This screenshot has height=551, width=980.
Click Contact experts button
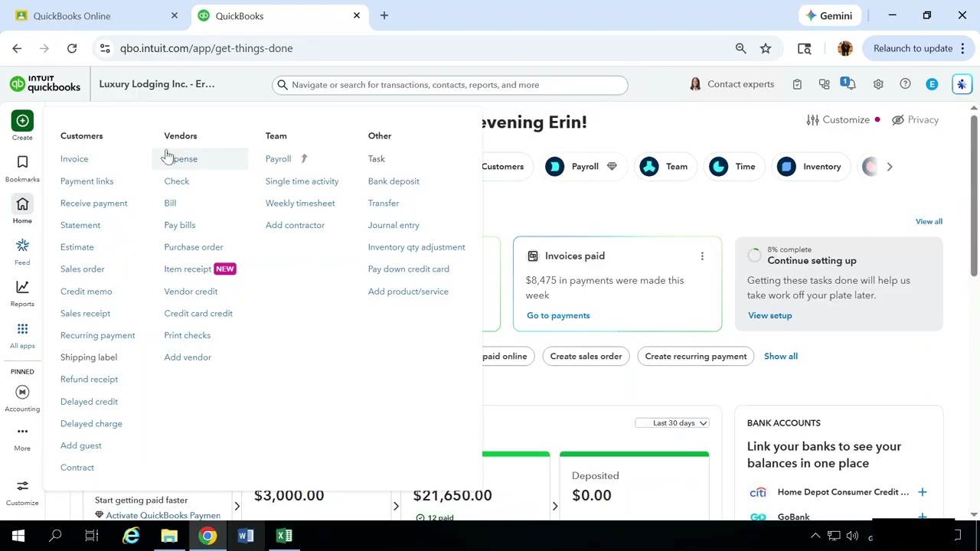(732, 84)
